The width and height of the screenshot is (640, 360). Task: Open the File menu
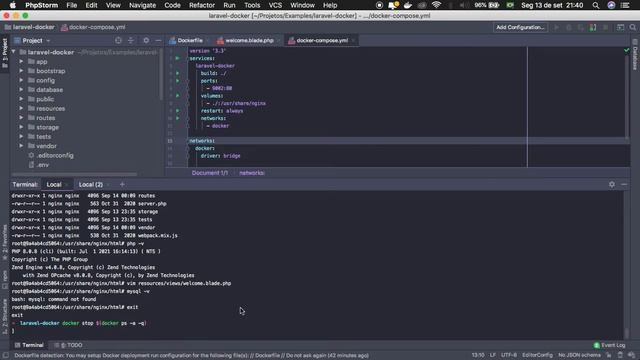(x=71, y=5)
